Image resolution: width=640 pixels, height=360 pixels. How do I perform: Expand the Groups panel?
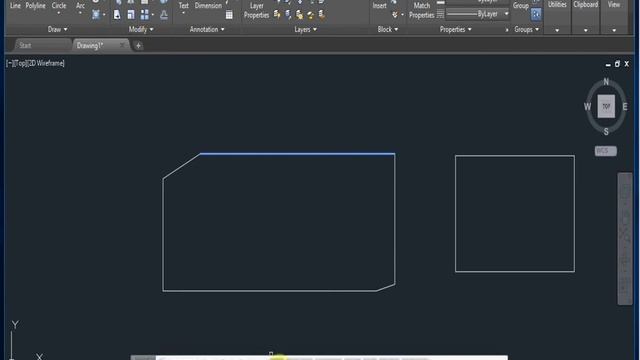tap(527, 29)
